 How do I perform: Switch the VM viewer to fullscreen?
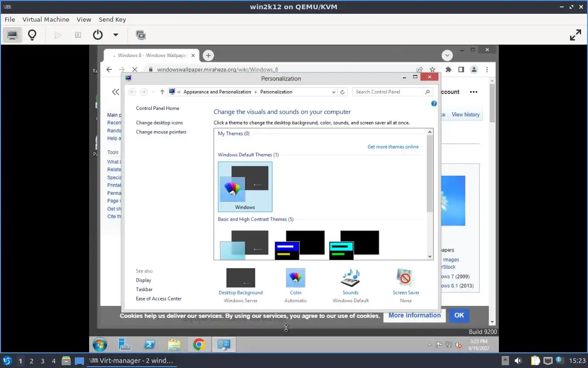(576, 35)
